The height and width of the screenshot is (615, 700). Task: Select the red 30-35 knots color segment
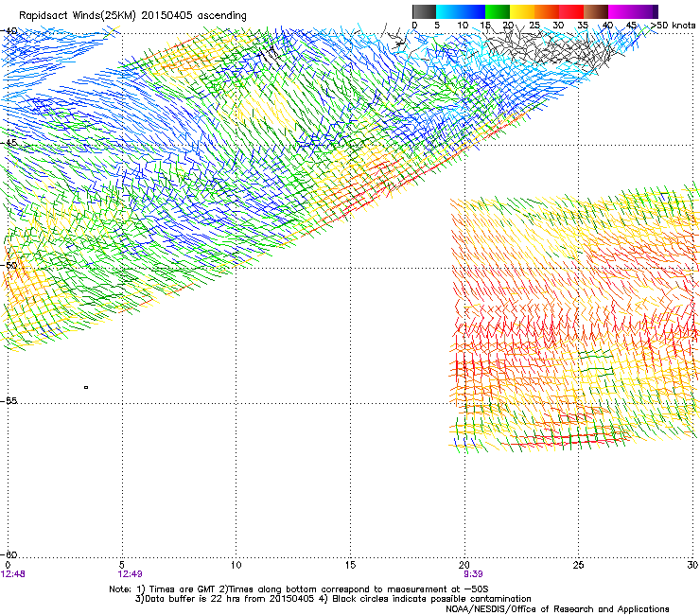(x=571, y=11)
